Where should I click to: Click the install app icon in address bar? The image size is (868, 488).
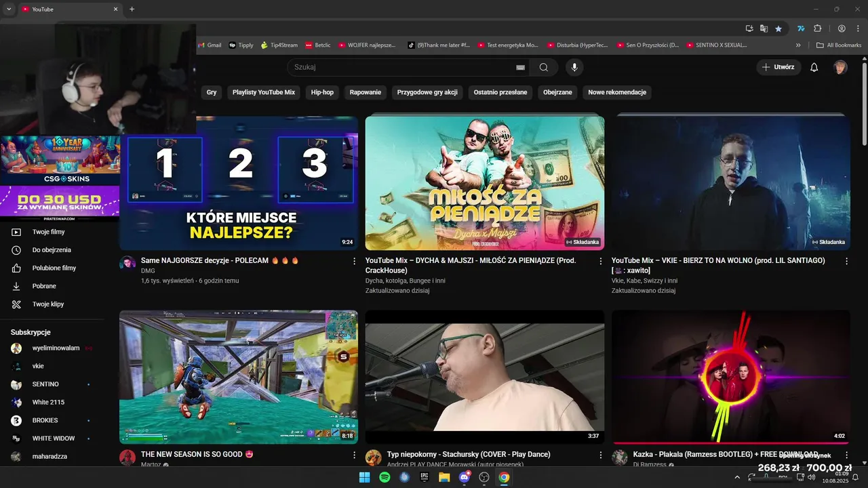749,28
